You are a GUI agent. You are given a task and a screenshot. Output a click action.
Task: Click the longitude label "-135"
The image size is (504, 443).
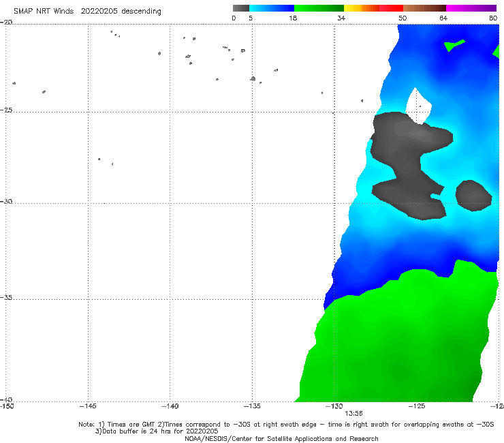tap(252, 406)
